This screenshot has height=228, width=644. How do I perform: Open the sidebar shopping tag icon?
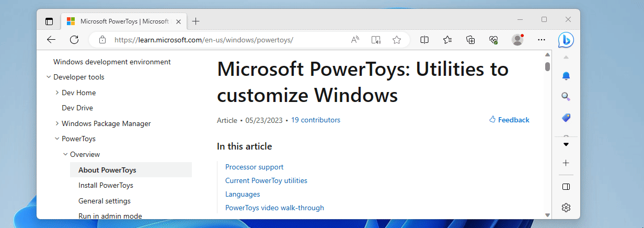pos(566,118)
